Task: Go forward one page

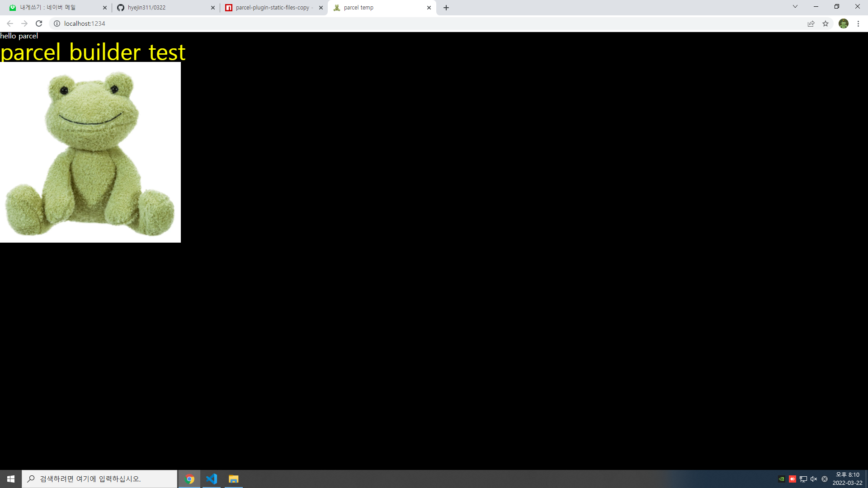Action: point(24,23)
